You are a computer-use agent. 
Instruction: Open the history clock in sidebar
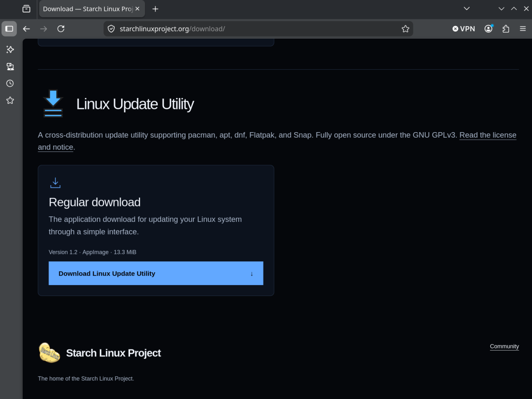point(10,84)
